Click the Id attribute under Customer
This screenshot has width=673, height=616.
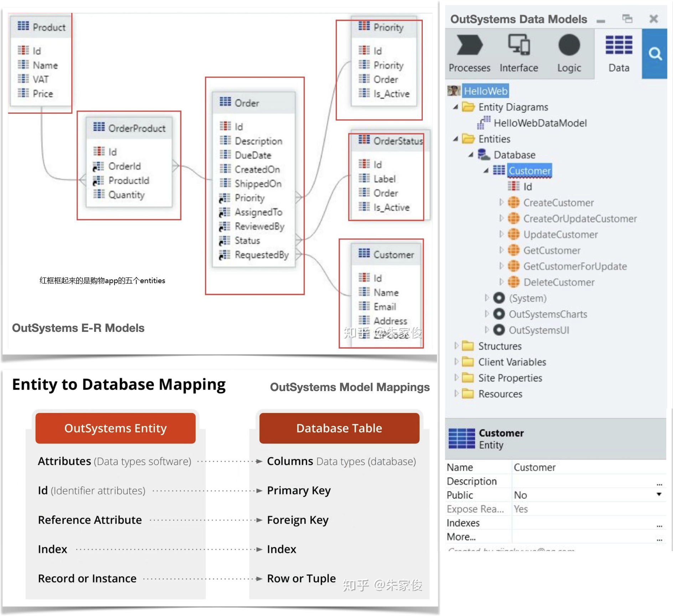[527, 187]
